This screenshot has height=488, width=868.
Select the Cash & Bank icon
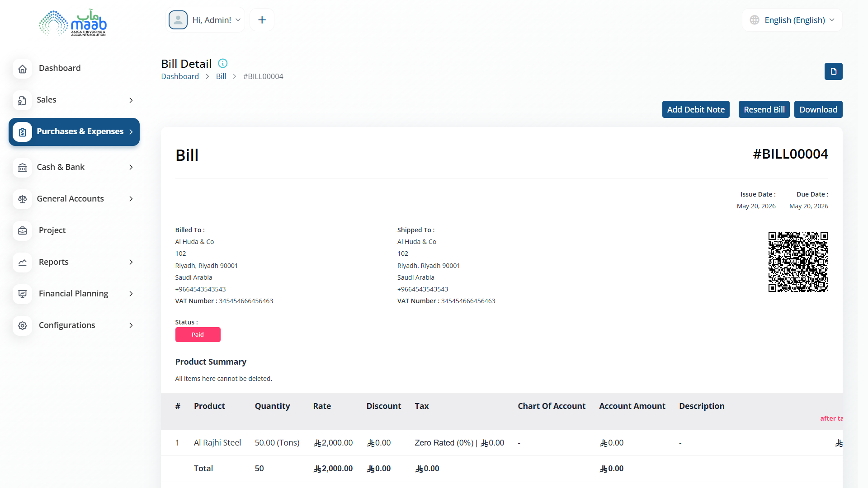(23, 168)
